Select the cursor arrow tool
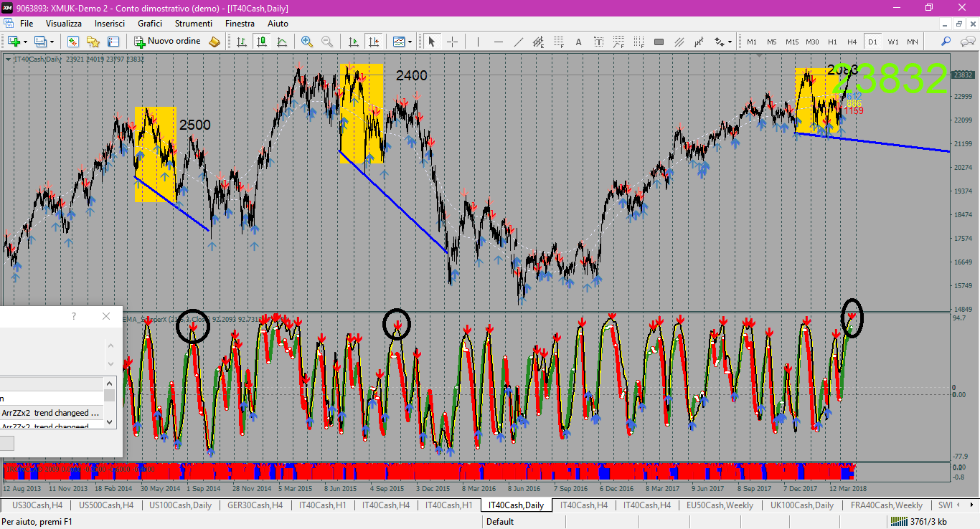This screenshot has height=529, width=980. pos(432,42)
